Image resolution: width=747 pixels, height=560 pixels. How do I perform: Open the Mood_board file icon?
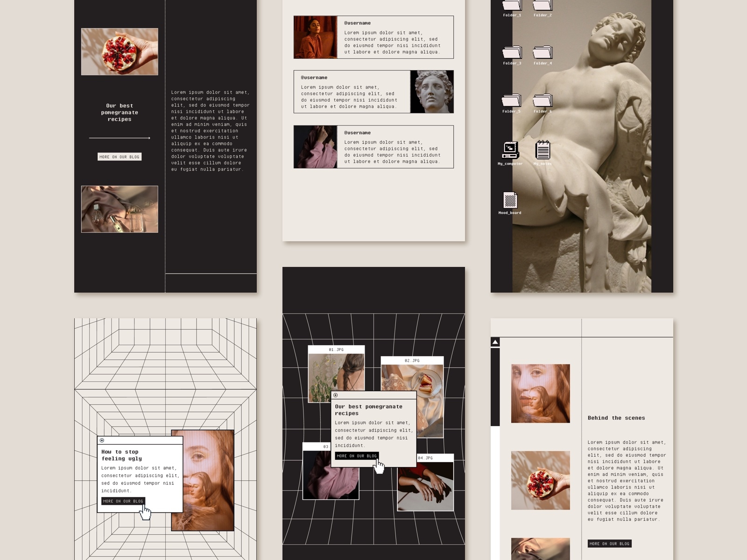click(510, 200)
